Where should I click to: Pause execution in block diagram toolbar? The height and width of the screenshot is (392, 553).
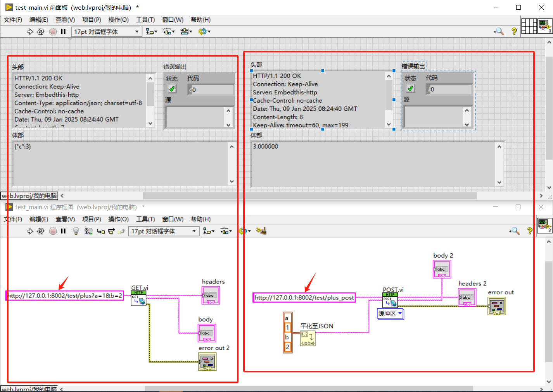click(63, 231)
